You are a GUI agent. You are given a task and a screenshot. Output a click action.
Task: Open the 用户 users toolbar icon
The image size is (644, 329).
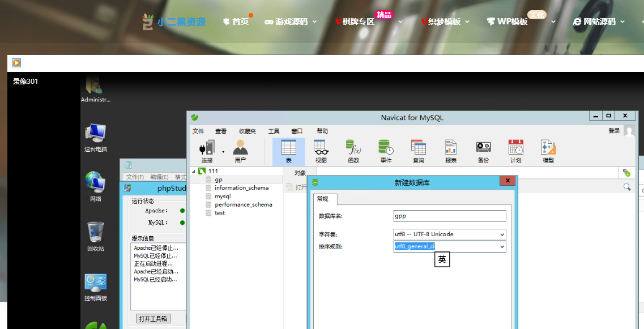240,152
